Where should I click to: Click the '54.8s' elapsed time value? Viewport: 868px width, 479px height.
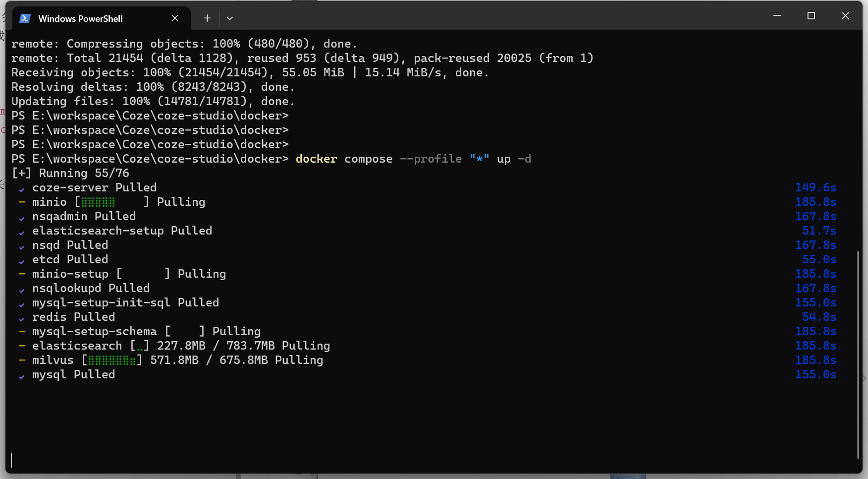(x=819, y=317)
